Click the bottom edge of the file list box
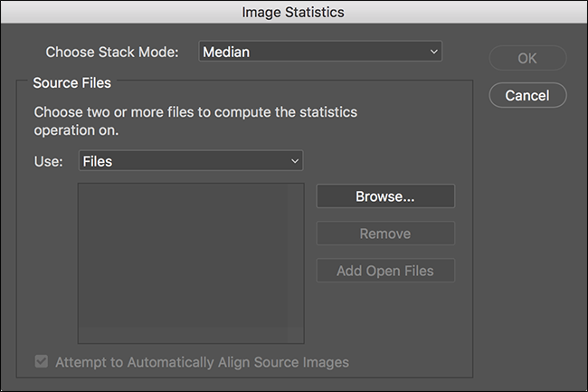588x392 pixels. click(x=190, y=343)
